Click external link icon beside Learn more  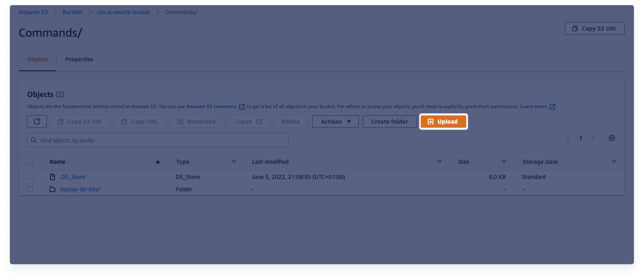coord(552,107)
